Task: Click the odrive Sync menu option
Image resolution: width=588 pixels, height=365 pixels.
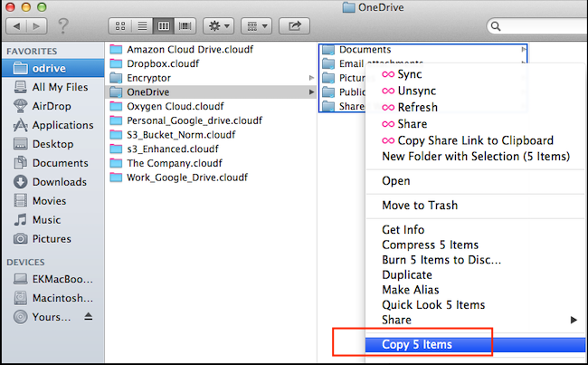Action: point(409,74)
